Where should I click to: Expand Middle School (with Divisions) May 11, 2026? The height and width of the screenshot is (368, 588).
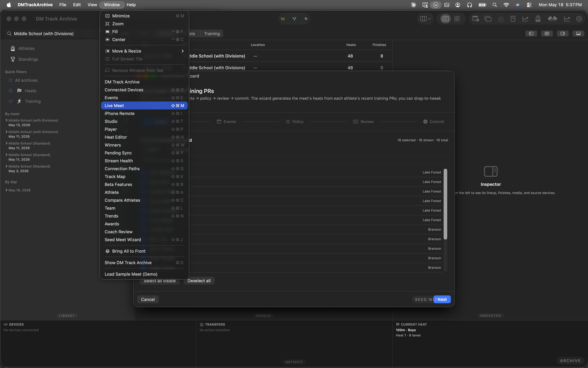click(6, 132)
